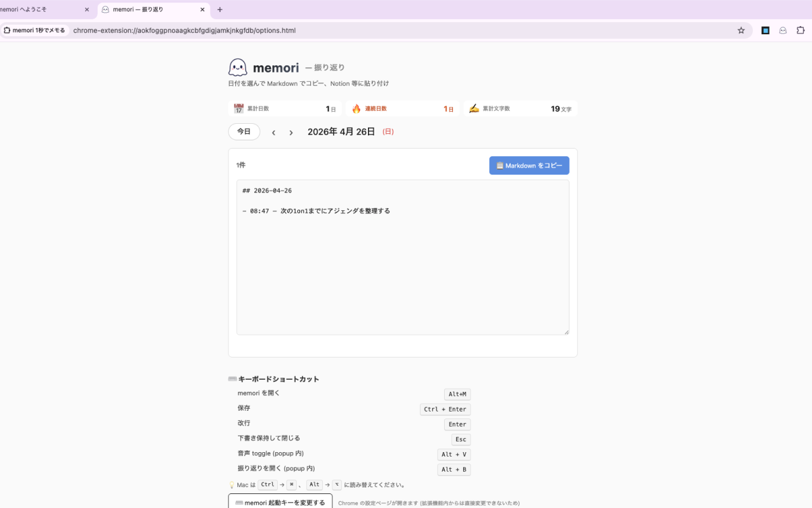The image size is (812, 508).
Task: Open the memori ghost extension in toolbar
Action: click(x=783, y=30)
